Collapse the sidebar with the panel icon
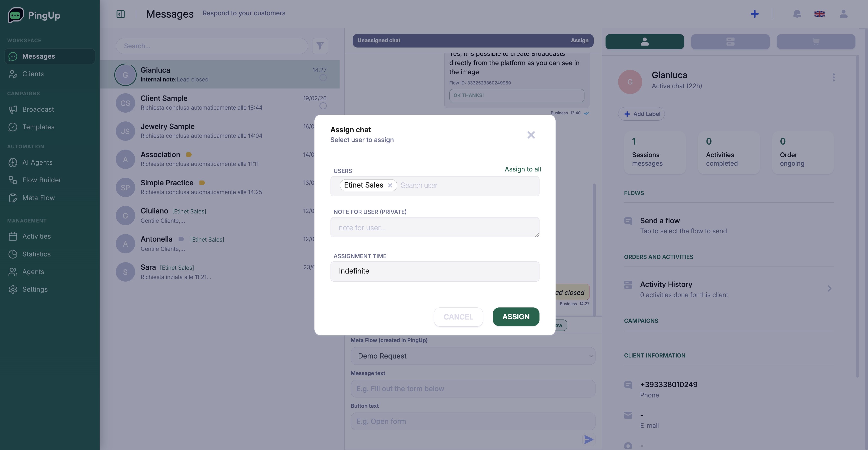Viewport: 868px width, 450px height. point(120,14)
